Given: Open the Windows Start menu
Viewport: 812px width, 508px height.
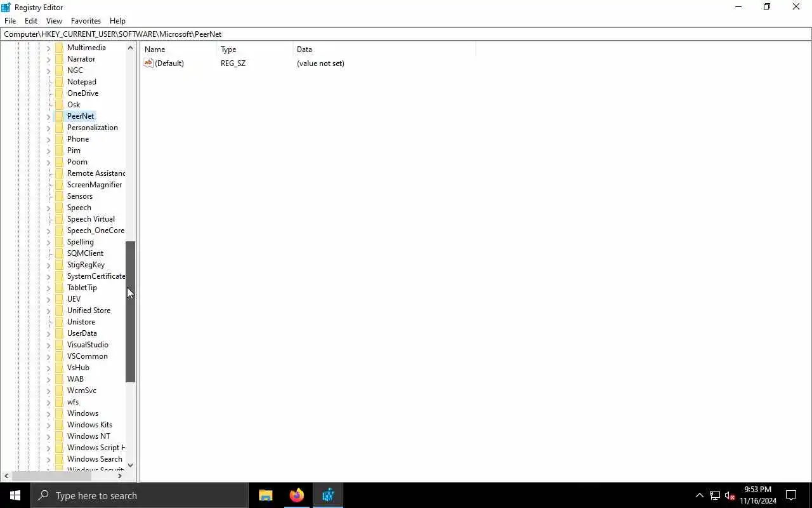Looking at the screenshot, I should click(15, 495).
